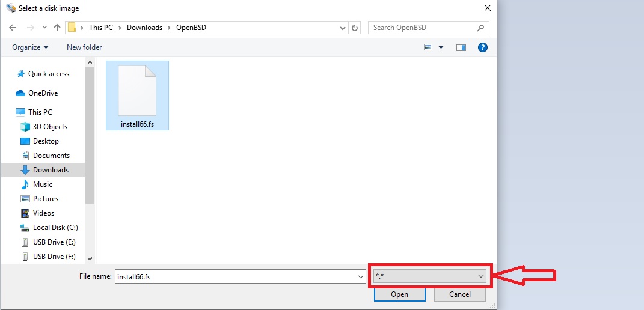Open recent locations dropdown chevron
The height and width of the screenshot is (310, 644).
pos(44,28)
